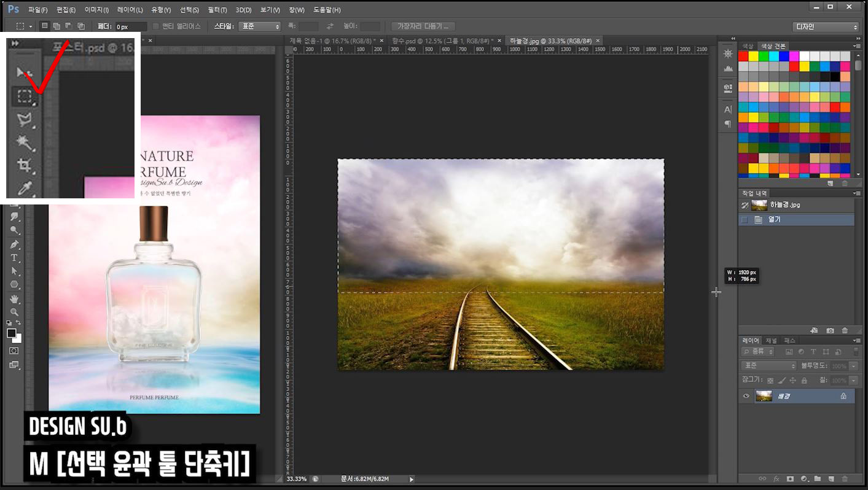Delete the selected layer via trash icon

tap(845, 478)
